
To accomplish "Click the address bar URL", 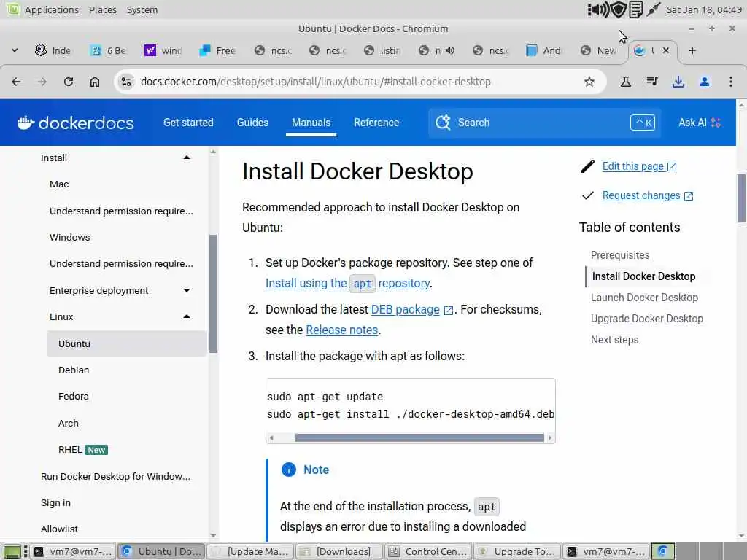I will click(x=315, y=82).
